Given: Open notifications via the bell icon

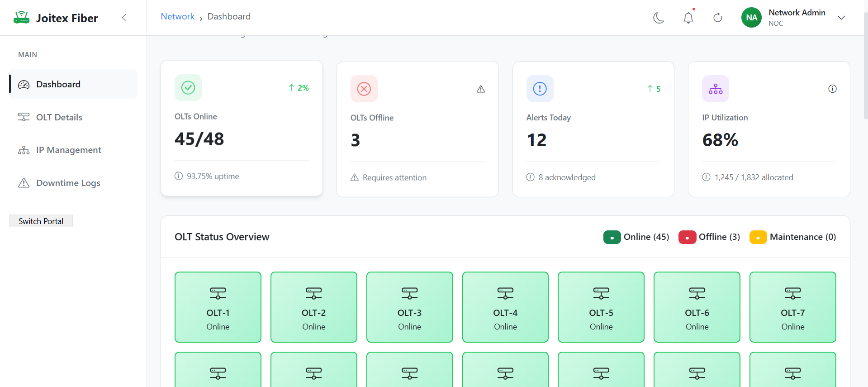Looking at the screenshot, I should click(688, 18).
